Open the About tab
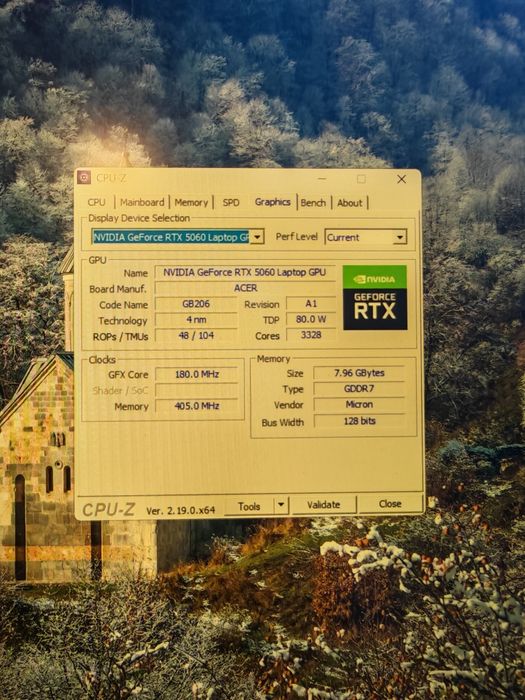Image resolution: width=525 pixels, height=700 pixels. coord(350,203)
